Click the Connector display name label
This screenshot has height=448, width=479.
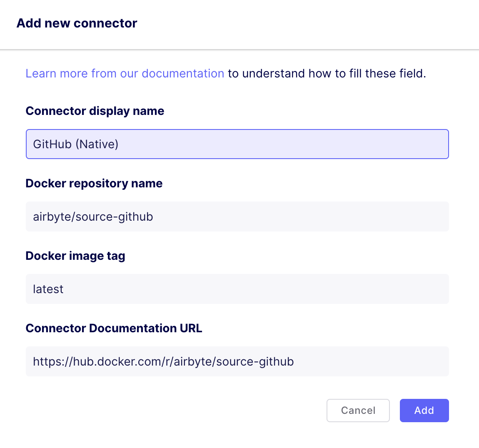pos(95,111)
